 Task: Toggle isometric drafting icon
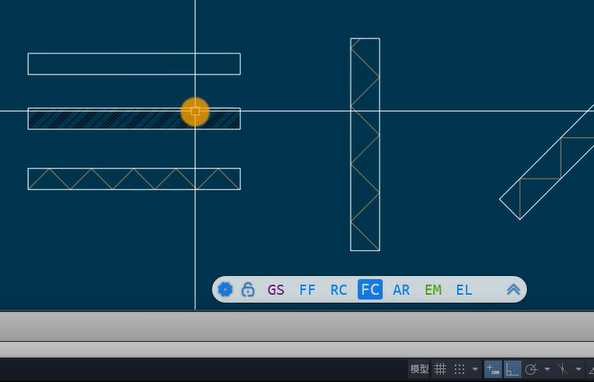point(563,369)
